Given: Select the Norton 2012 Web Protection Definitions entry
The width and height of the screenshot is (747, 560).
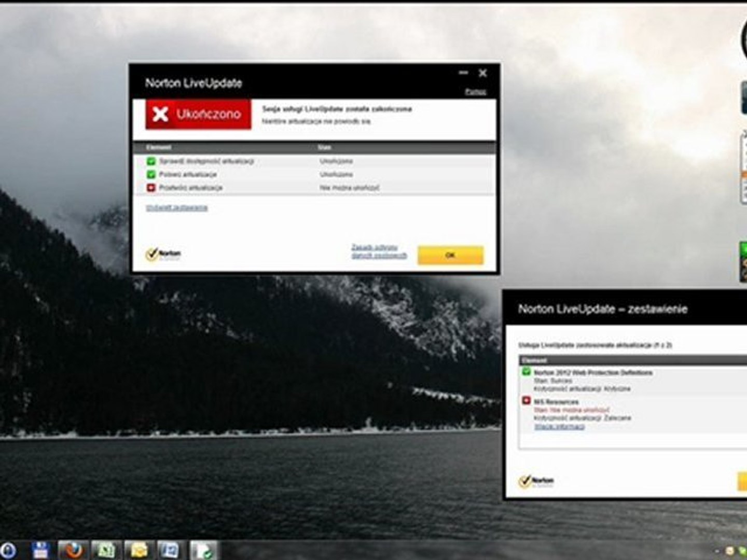Looking at the screenshot, I should coord(593,373).
